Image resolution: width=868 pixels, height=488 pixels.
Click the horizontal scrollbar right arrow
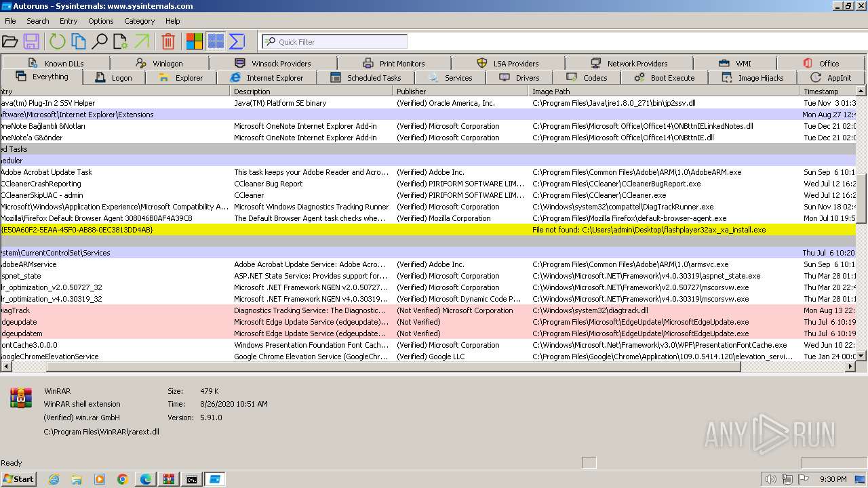tap(850, 366)
